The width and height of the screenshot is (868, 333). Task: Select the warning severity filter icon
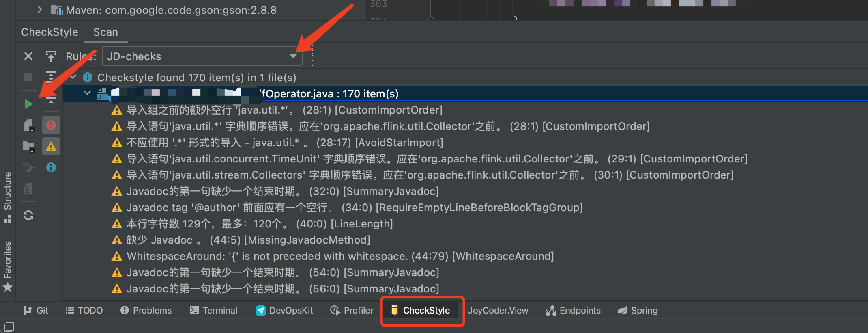coord(51,146)
